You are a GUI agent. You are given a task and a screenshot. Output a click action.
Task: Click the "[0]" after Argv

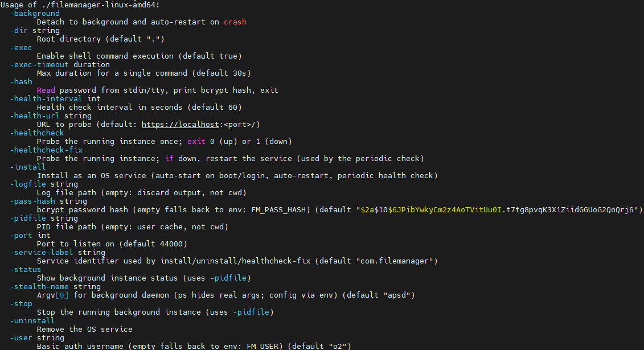point(62,295)
